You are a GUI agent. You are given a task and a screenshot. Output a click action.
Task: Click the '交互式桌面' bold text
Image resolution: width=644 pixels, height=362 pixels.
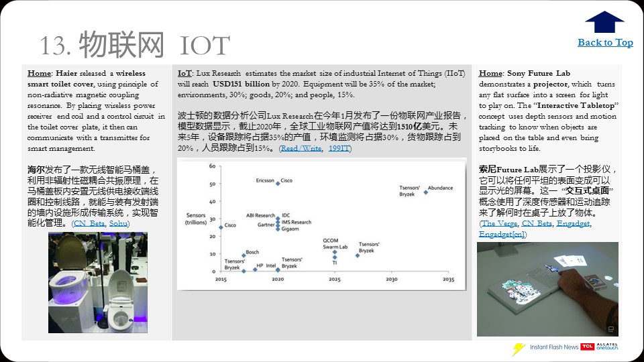click(x=587, y=191)
